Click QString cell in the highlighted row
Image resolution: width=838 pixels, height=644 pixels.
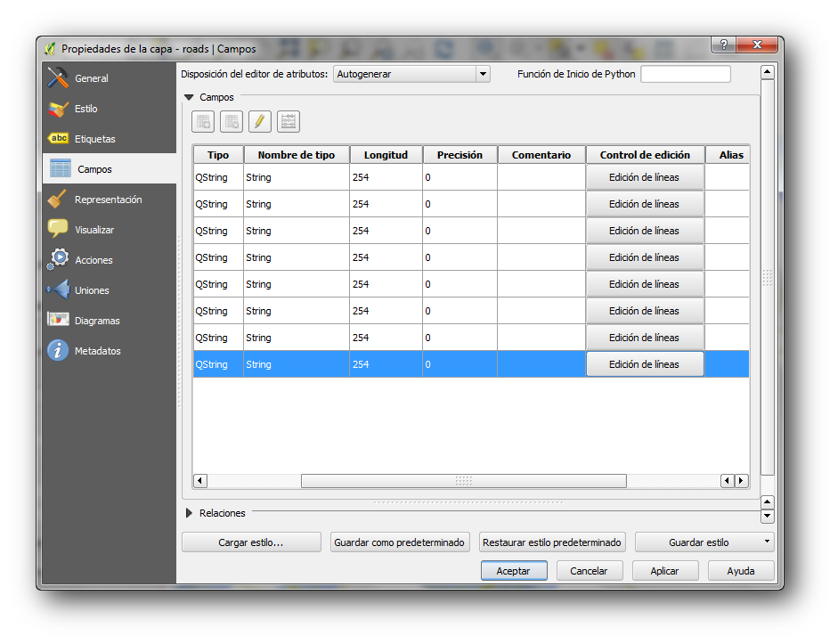(218, 364)
